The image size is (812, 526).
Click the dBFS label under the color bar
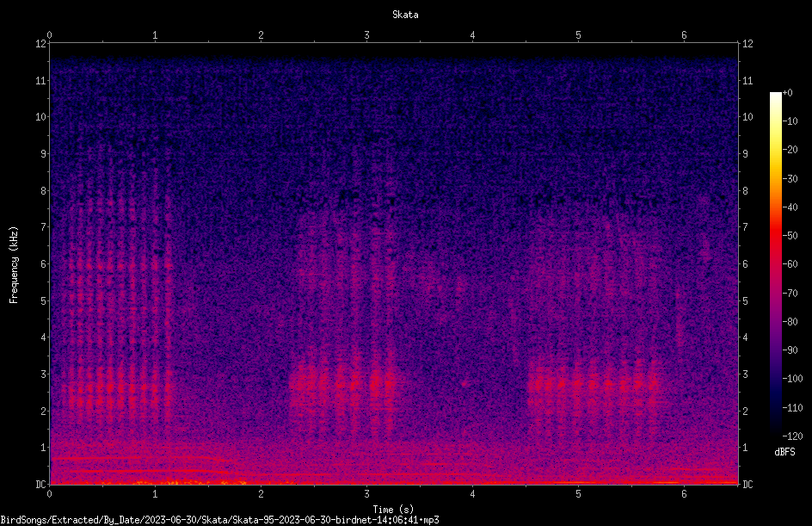(x=784, y=452)
